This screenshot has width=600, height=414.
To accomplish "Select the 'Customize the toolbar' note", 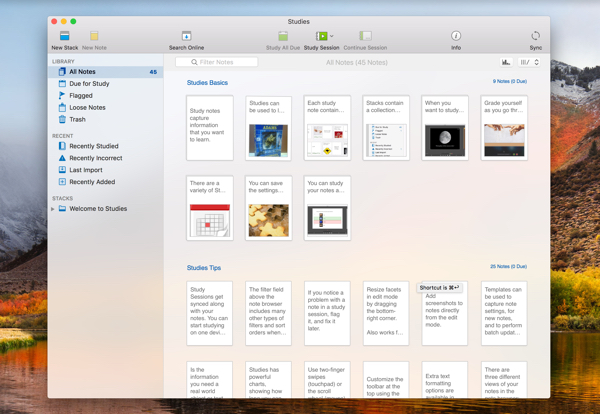I will [386, 380].
